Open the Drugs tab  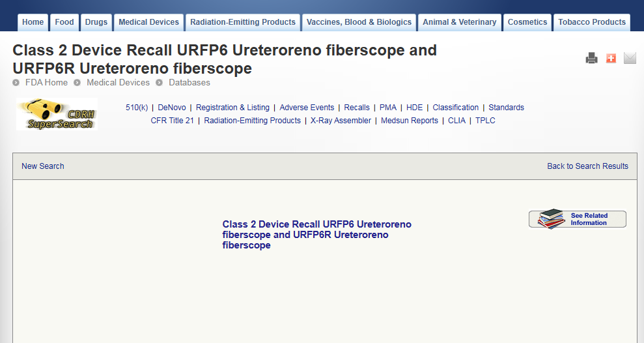96,22
